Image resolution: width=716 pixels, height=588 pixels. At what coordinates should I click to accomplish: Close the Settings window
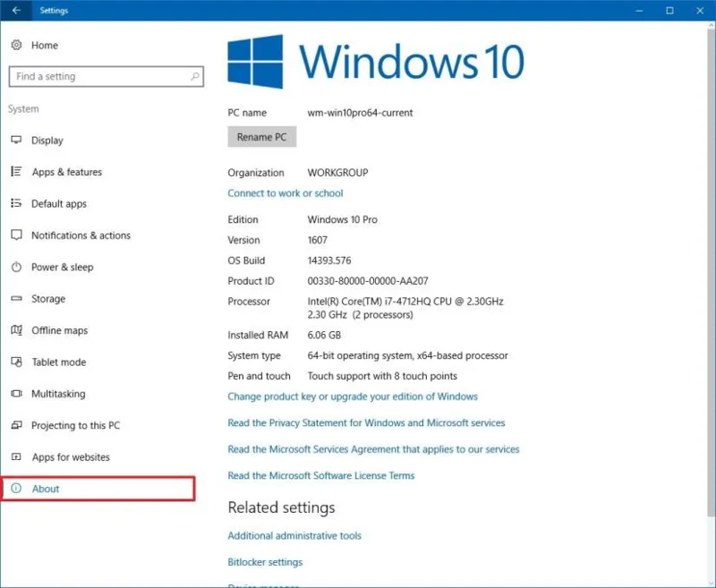700,10
